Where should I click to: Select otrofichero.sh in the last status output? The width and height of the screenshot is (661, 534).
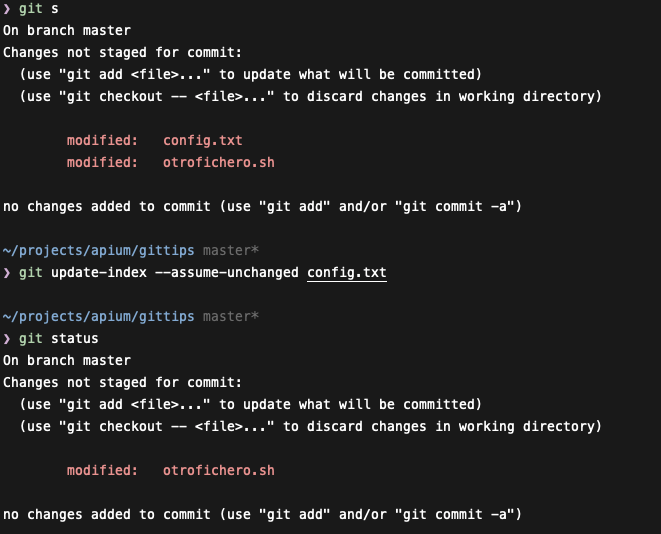pyautogui.click(x=218, y=470)
